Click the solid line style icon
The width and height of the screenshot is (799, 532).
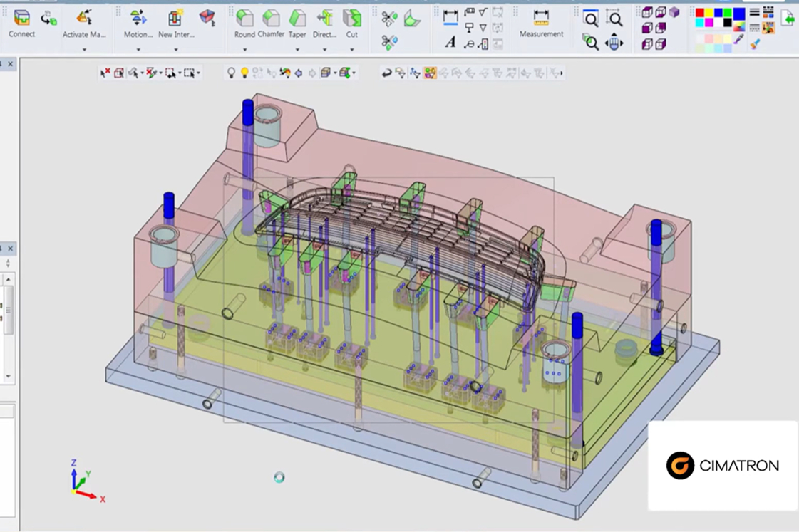pos(755,12)
